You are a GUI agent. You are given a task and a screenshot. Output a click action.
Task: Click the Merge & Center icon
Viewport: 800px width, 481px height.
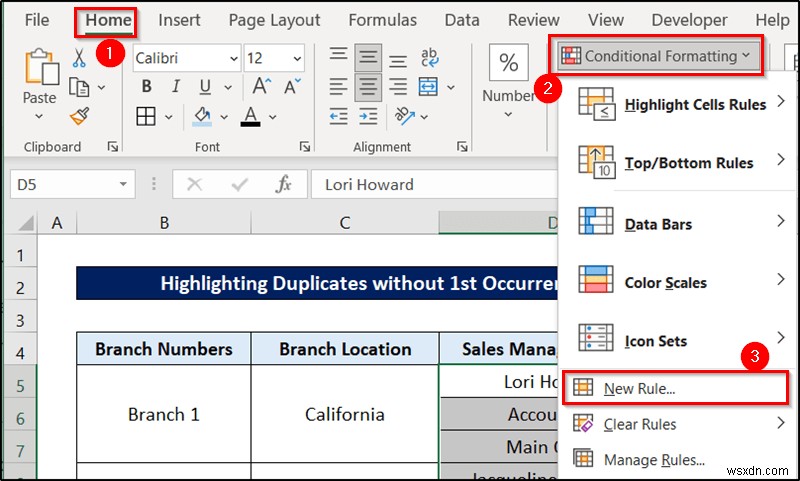click(428, 87)
